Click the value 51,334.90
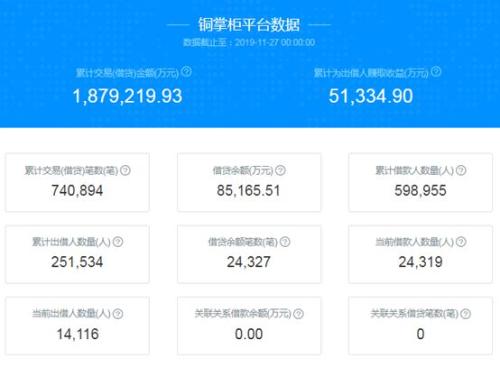The height and width of the screenshot is (376, 500). (x=371, y=96)
